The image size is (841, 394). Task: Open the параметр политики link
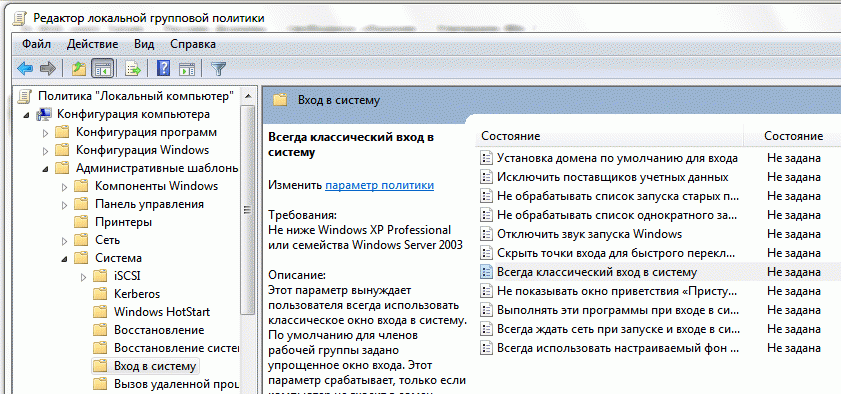(379, 185)
